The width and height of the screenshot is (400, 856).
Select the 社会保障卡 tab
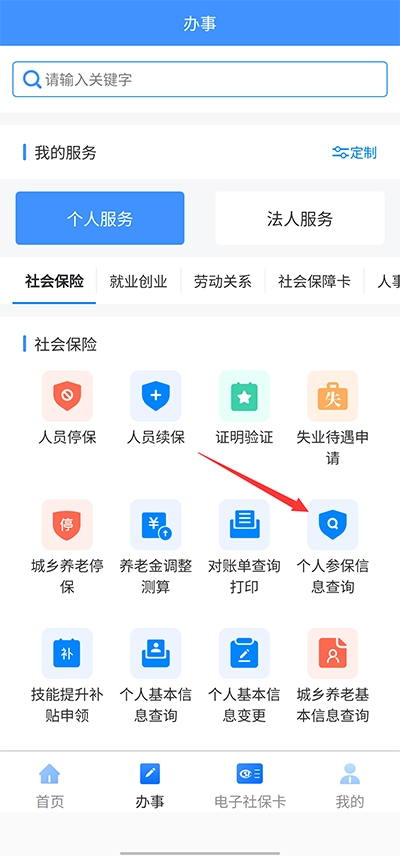pos(314,282)
